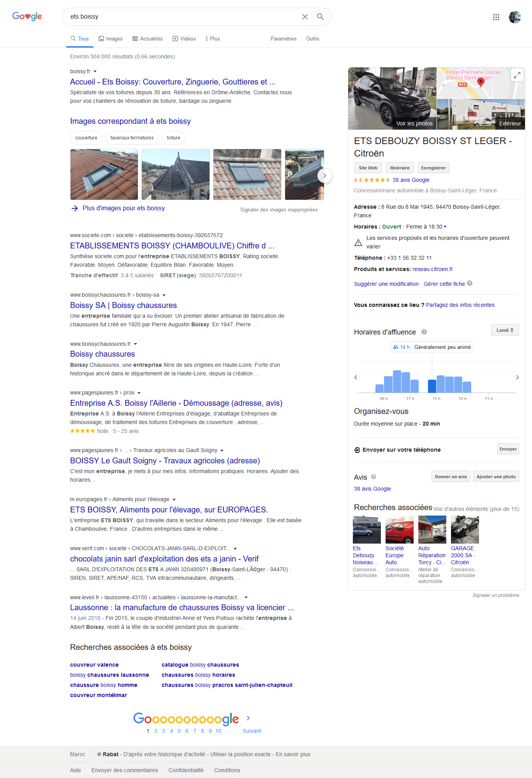Viewport: 532px width, 778px height.
Task: Click the next arrow in image carousel
Action: [x=325, y=176]
